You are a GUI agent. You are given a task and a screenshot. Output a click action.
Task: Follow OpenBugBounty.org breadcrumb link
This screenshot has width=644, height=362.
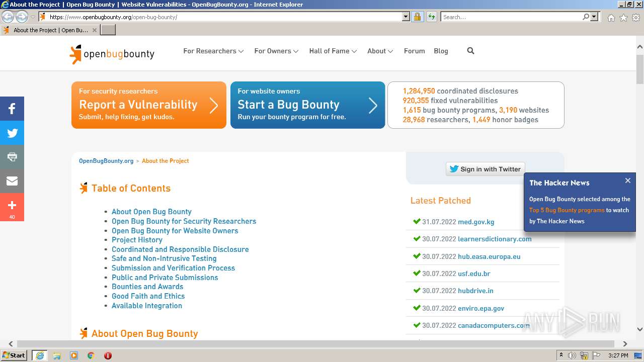click(106, 161)
